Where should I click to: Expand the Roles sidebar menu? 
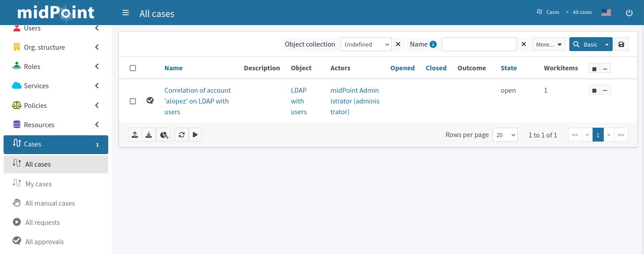(x=56, y=66)
